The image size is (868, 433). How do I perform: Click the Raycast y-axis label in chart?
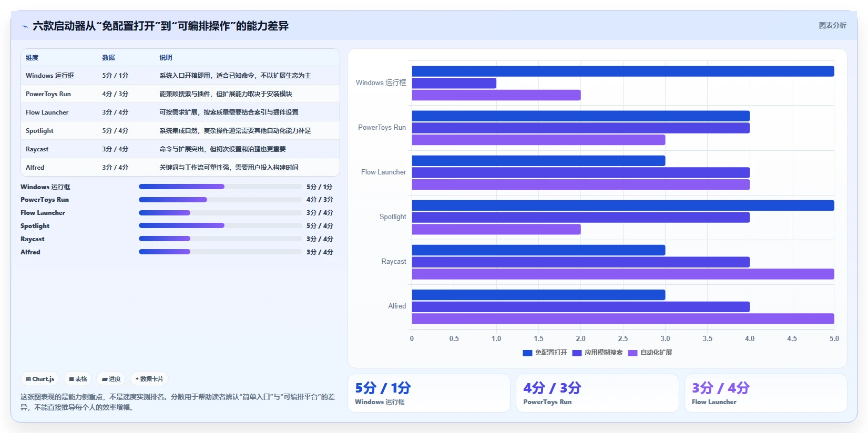tap(394, 262)
